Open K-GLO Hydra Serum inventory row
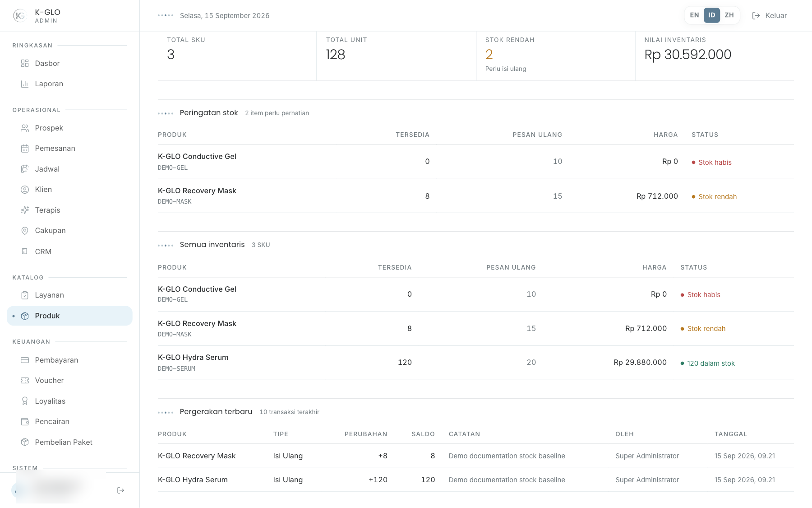This screenshot has width=812, height=508. tap(476, 363)
